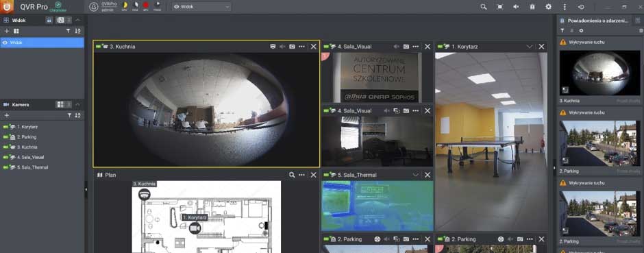Expand the 1. Korytarz tile chevron
Screen dimensions: 644x253
[x=530, y=47]
